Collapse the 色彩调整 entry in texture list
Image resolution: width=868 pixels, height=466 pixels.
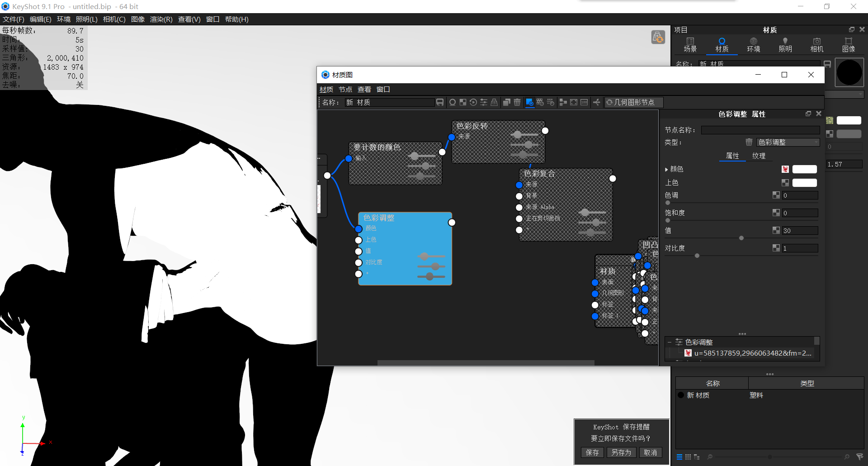670,342
